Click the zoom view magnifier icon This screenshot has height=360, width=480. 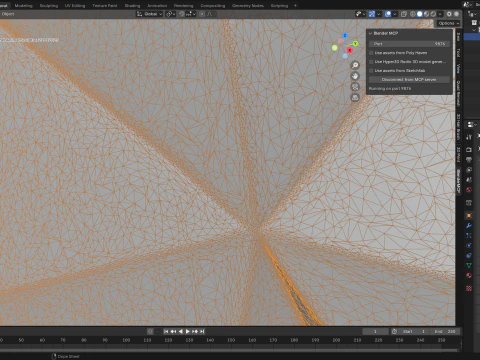click(x=355, y=65)
